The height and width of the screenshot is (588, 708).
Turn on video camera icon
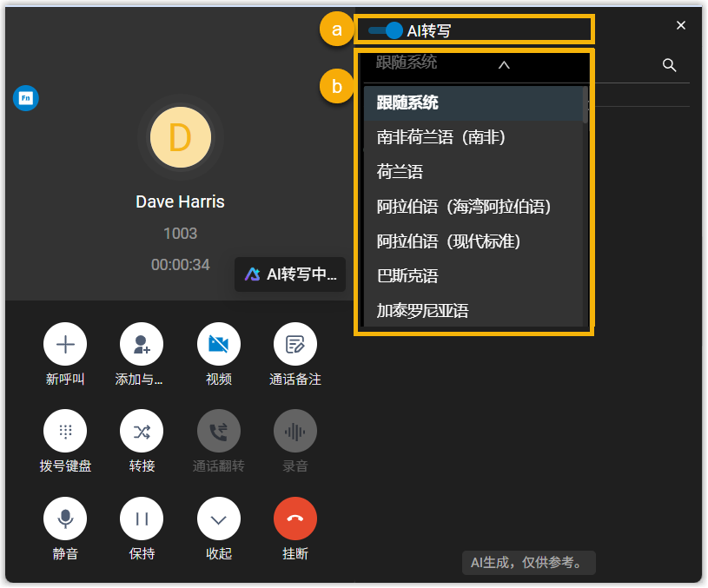(x=218, y=345)
